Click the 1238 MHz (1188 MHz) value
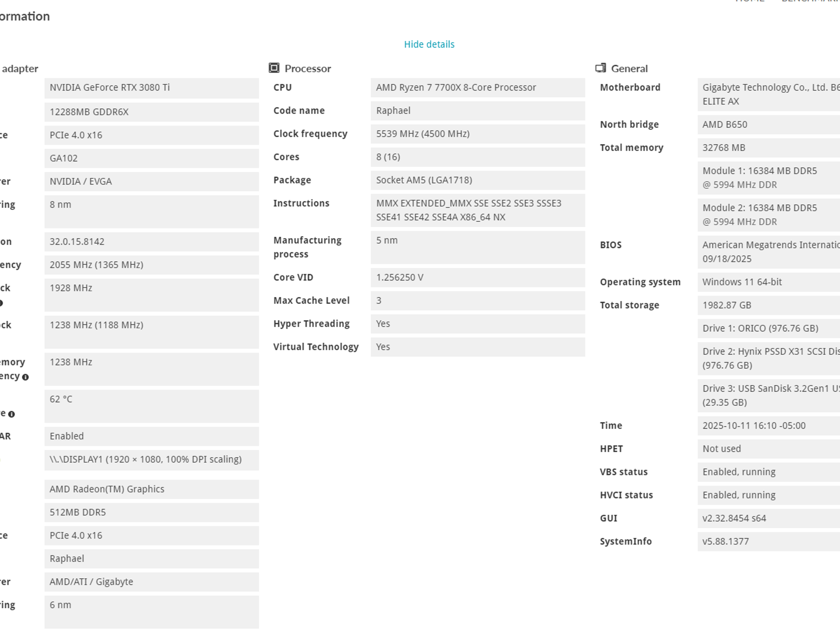The width and height of the screenshot is (840, 630). 152,332
